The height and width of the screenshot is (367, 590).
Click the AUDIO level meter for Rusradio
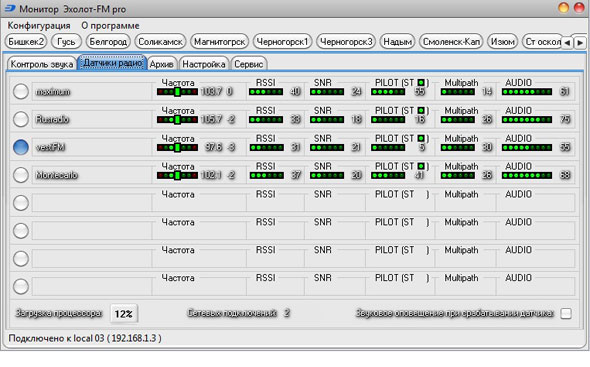[x=527, y=120]
